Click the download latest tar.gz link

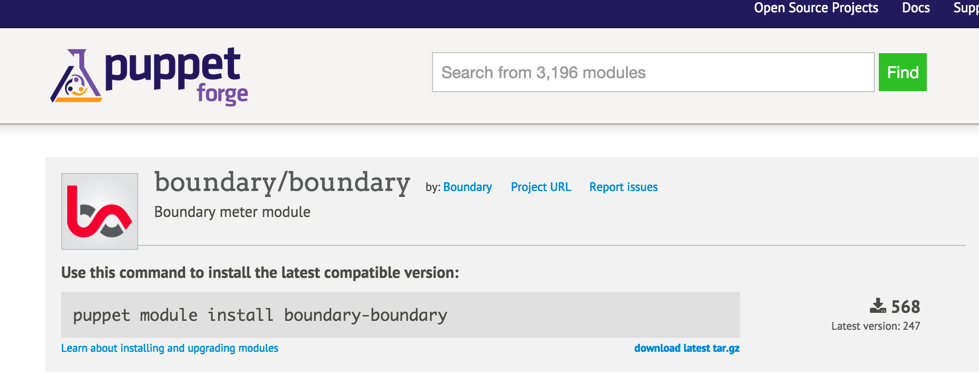[687, 348]
